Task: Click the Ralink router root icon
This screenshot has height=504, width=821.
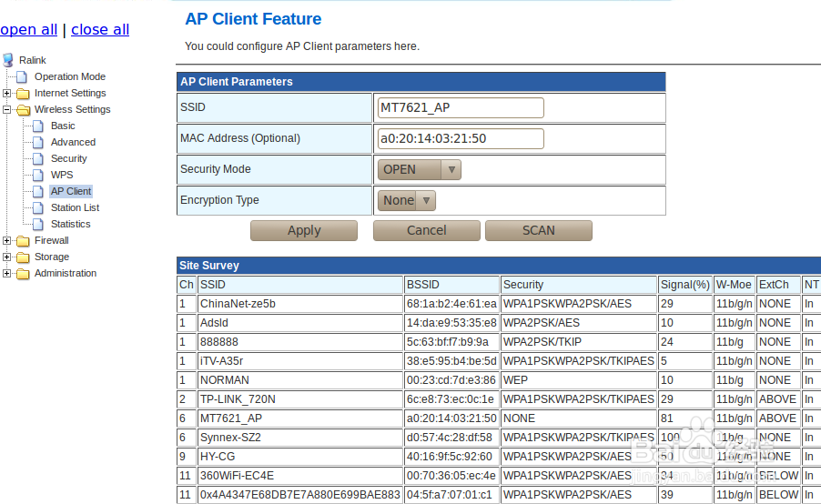Action: point(8,60)
